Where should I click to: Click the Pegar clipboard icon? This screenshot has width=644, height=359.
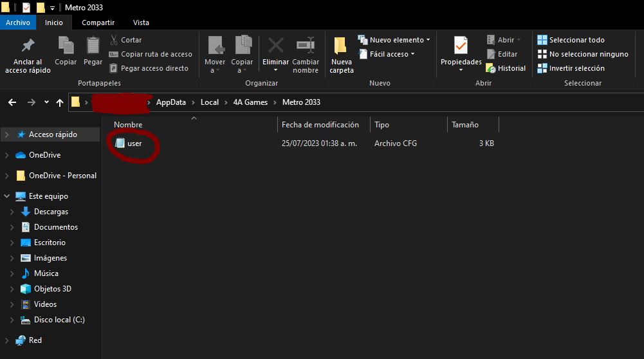tap(93, 46)
